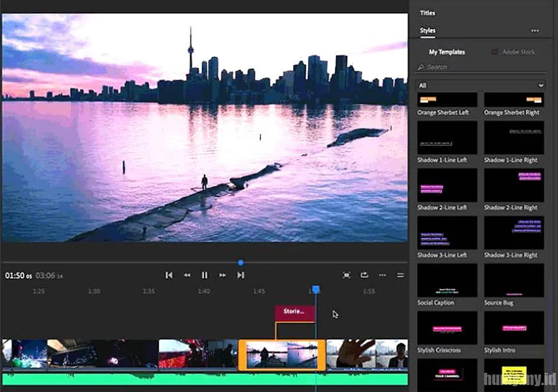Select the 'Storie...' title clip on timeline

pyautogui.click(x=294, y=312)
